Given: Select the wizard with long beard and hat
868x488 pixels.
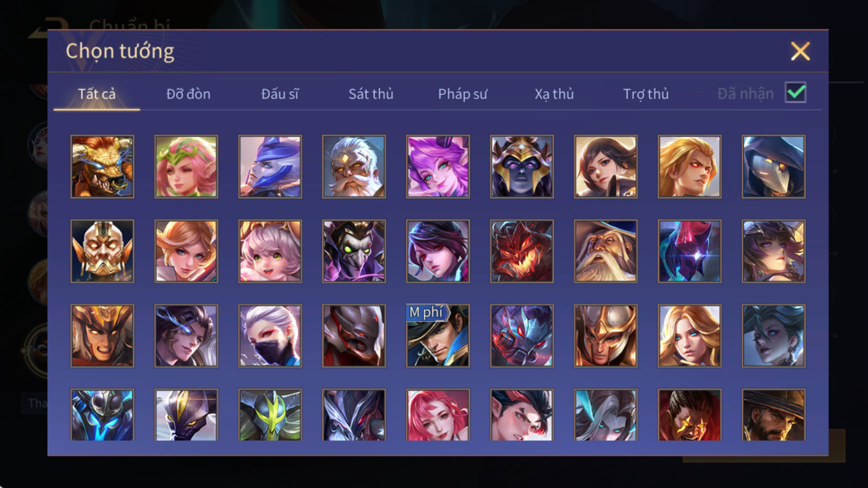Looking at the screenshot, I should point(605,251).
